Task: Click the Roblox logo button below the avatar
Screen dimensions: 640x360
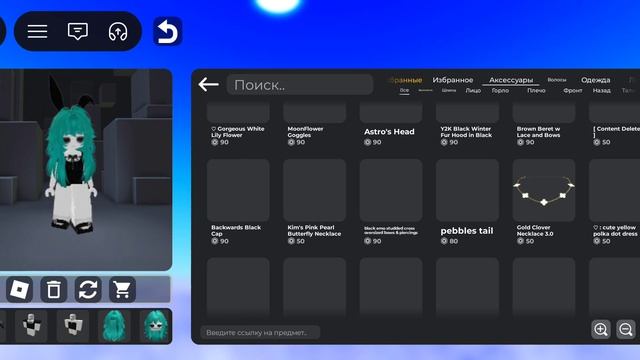Action: tap(19, 289)
